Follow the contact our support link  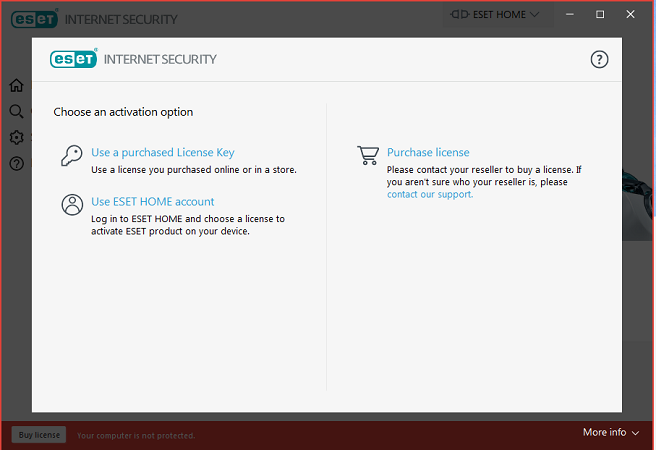430,194
